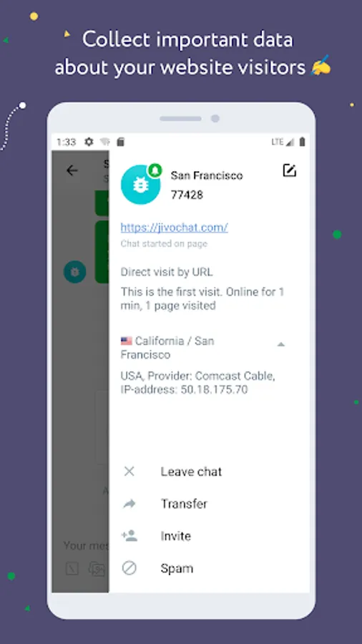362x644 pixels.
Task: Tap the X icon beside Leave chat
Action: 129,471
